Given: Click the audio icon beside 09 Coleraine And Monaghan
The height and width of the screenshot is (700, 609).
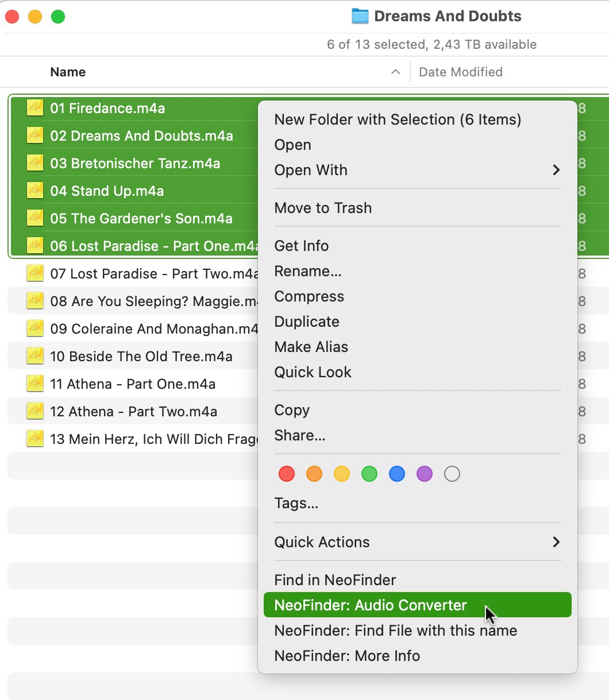Looking at the screenshot, I should click(x=34, y=328).
